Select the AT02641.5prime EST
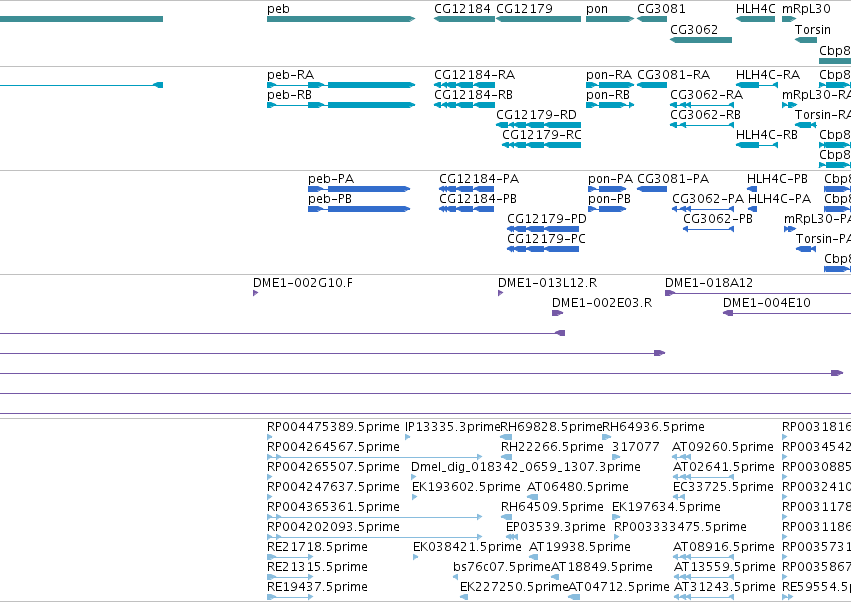The width and height of the screenshot is (851, 602). [x=704, y=477]
